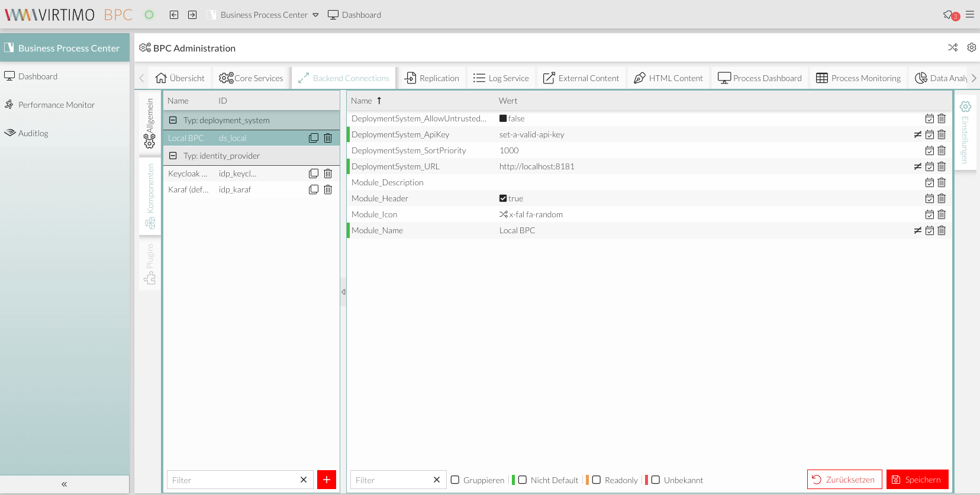The image size is (980, 495).
Task: Click the Speichern button
Action: (x=917, y=480)
